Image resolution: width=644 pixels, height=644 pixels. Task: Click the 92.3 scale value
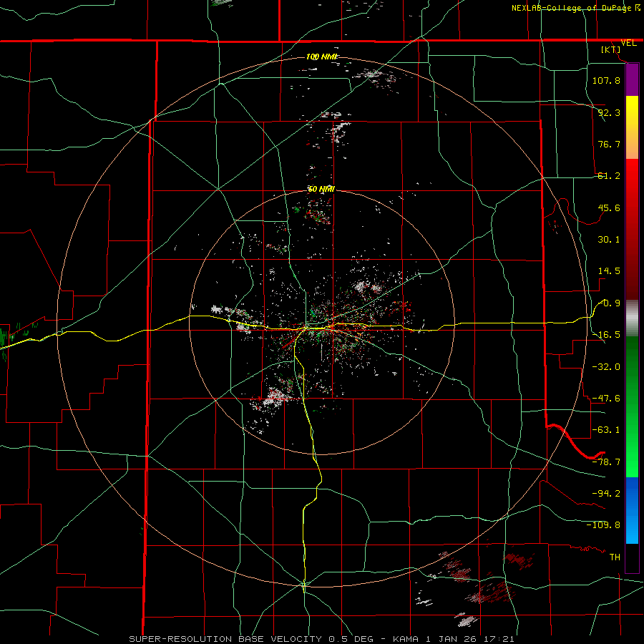coord(609,112)
